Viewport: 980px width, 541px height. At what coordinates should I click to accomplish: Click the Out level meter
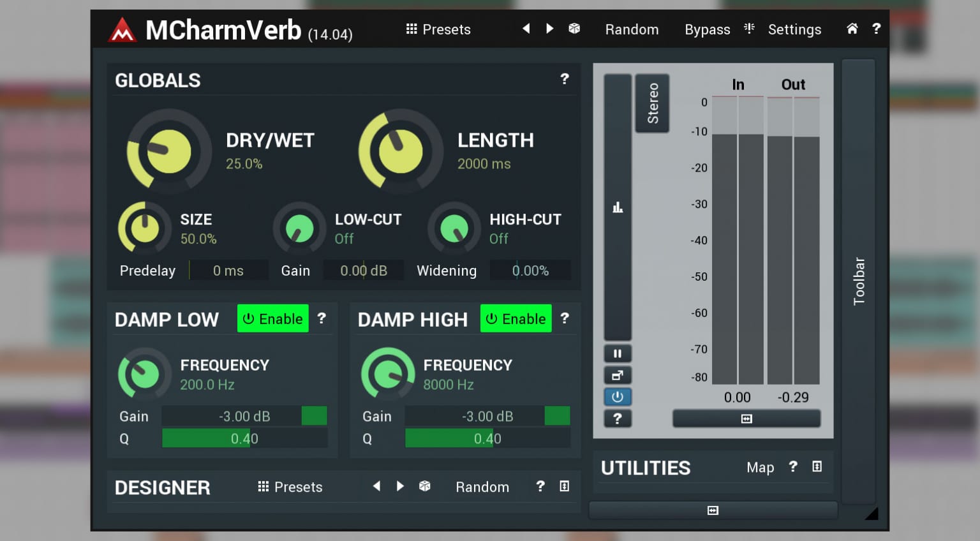click(793, 240)
